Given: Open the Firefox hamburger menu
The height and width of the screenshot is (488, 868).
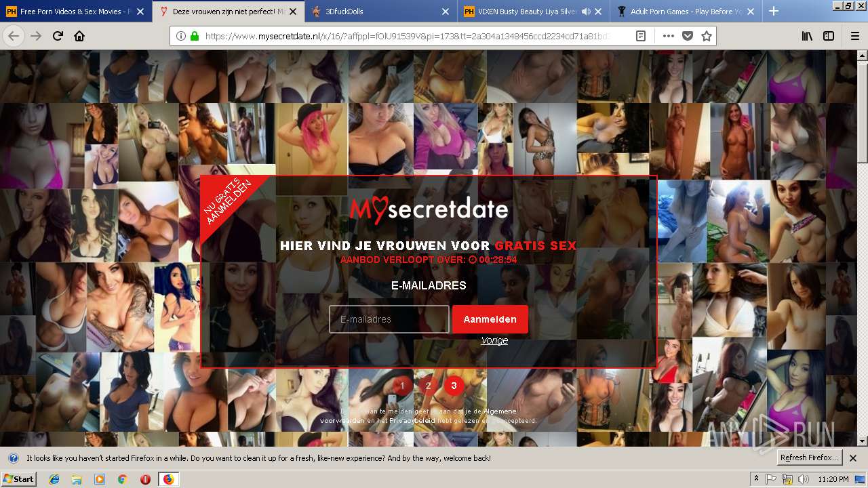Looking at the screenshot, I should pos(854,36).
